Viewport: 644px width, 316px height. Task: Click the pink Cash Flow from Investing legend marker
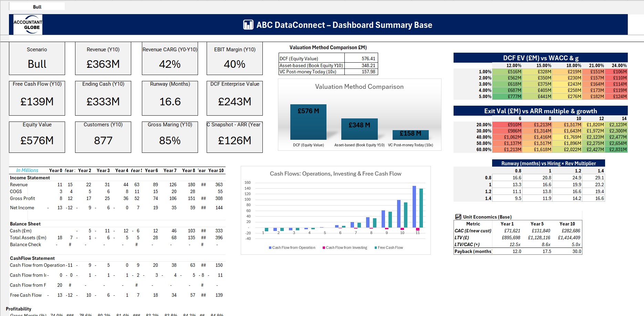coord(324,247)
